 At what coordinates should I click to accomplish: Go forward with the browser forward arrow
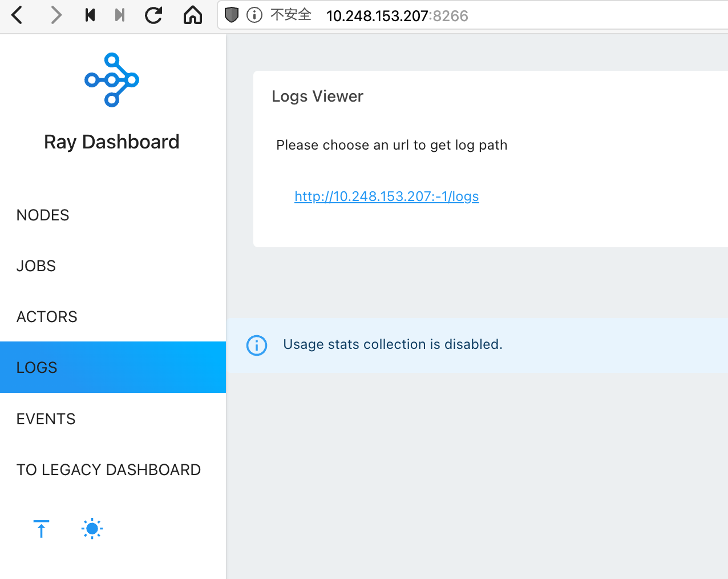click(56, 15)
